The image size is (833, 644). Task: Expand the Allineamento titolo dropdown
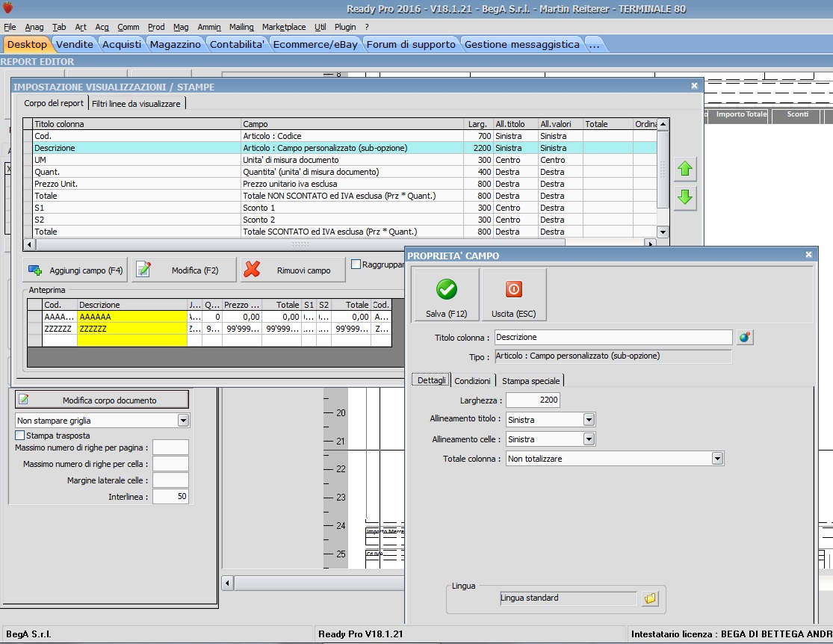[x=589, y=420]
